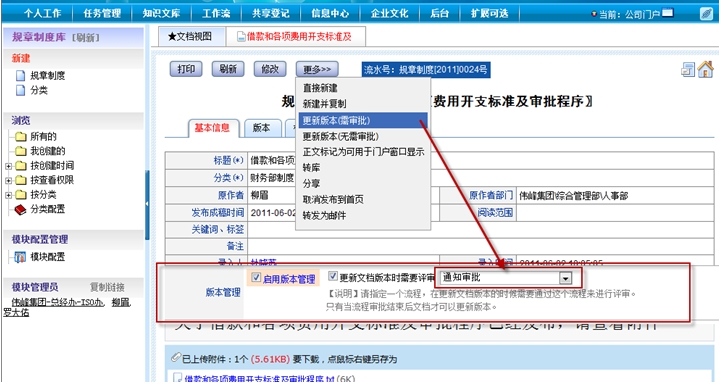Open the home icon at top right

pyautogui.click(x=705, y=69)
